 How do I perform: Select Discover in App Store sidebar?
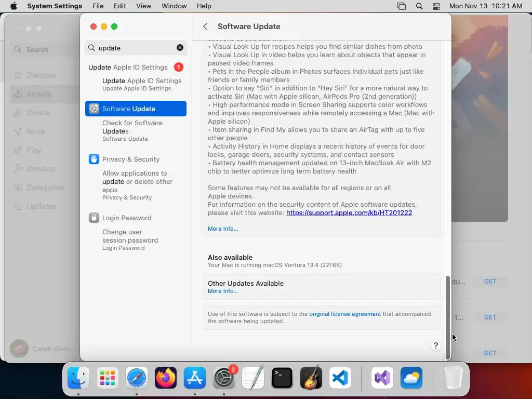tap(42, 75)
